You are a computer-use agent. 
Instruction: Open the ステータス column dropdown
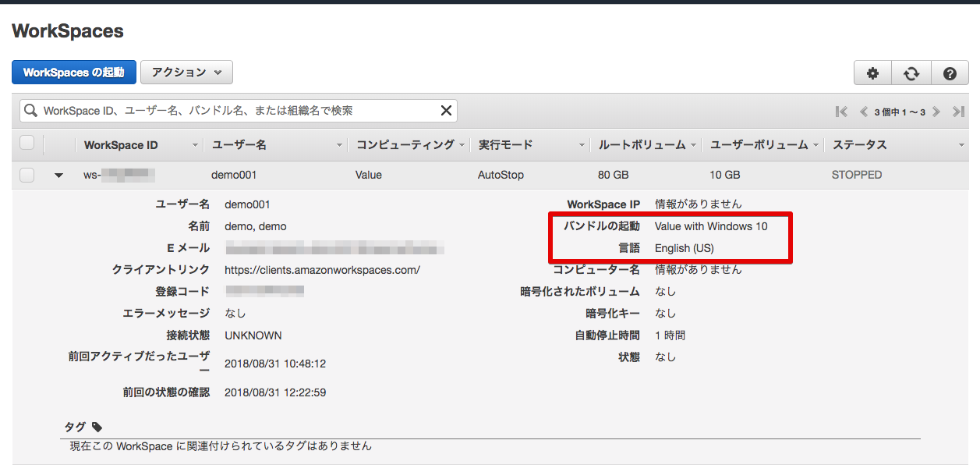tap(961, 144)
